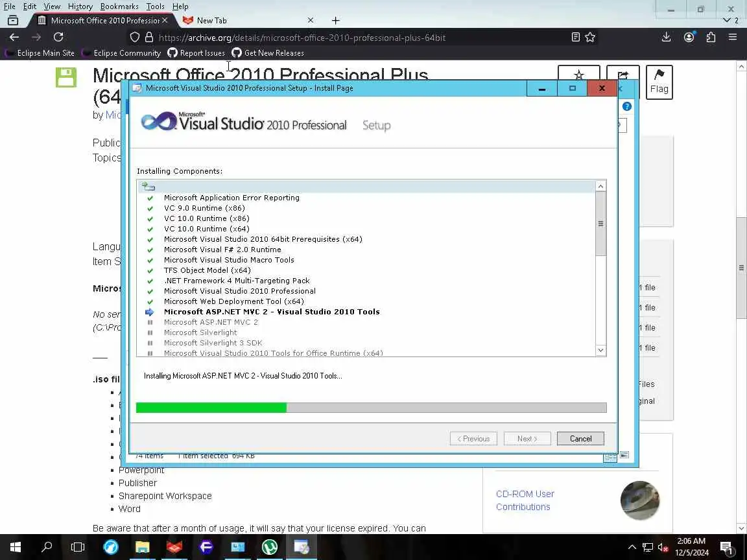Screen dimensions: 747x560
Task: Open the Tools menu
Action: click(156, 6)
